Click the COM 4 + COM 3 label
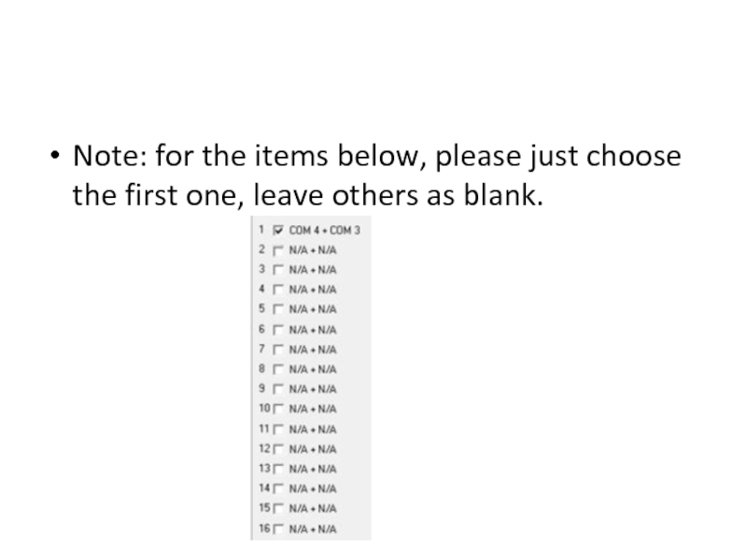This screenshot has height=560, width=747. 324,230
